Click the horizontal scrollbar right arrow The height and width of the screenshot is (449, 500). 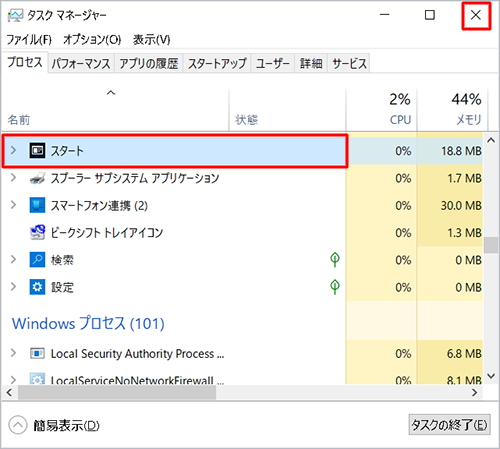point(475,392)
